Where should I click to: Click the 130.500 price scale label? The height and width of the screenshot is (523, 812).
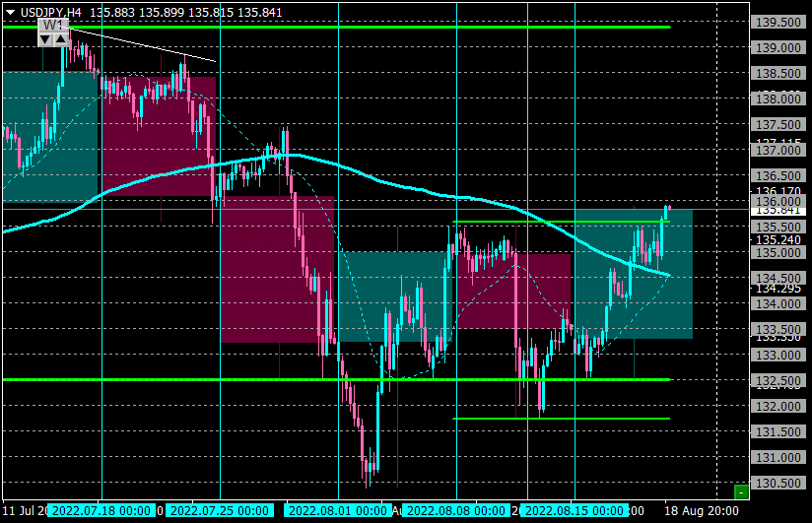pyautogui.click(x=778, y=484)
